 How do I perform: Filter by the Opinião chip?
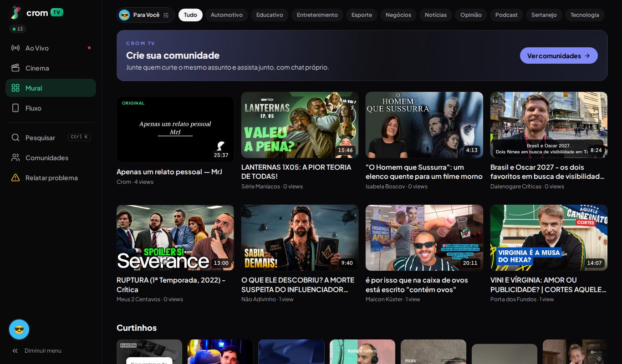tap(471, 15)
